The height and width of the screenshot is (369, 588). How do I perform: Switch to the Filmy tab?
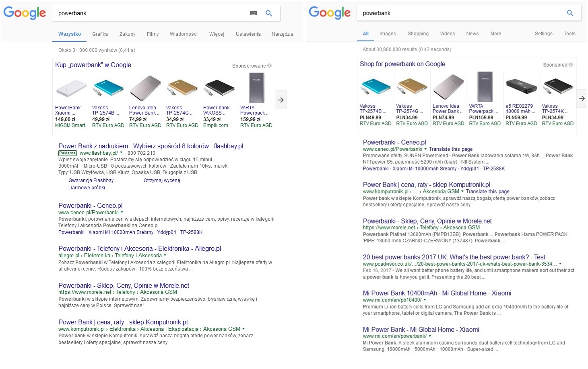point(153,34)
